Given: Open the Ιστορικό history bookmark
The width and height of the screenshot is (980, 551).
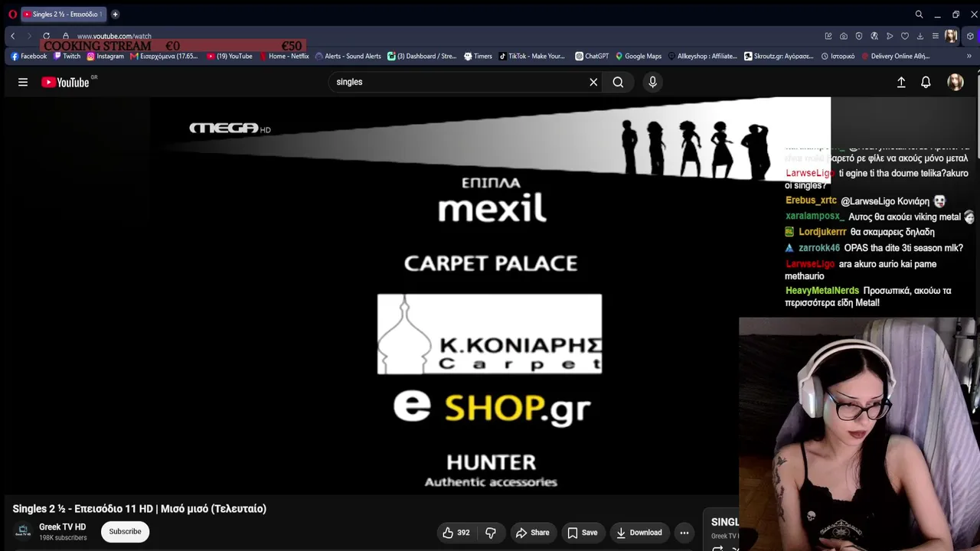Looking at the screenshot, I should pyautogui.click(x=838, y=56).
